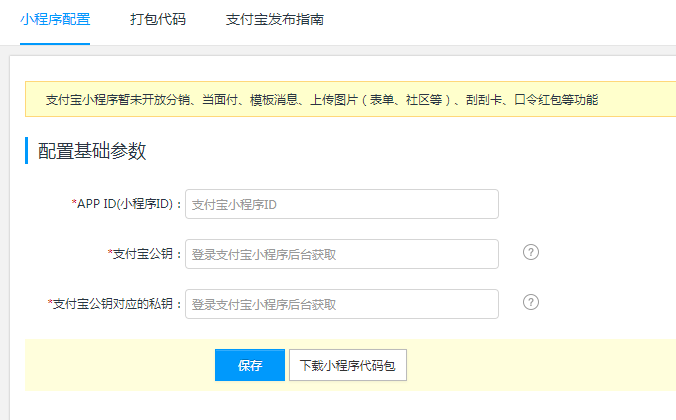Click into the 支付宝公钥 input box
Screen dimensions: 676x420
(x=341, y=254)
